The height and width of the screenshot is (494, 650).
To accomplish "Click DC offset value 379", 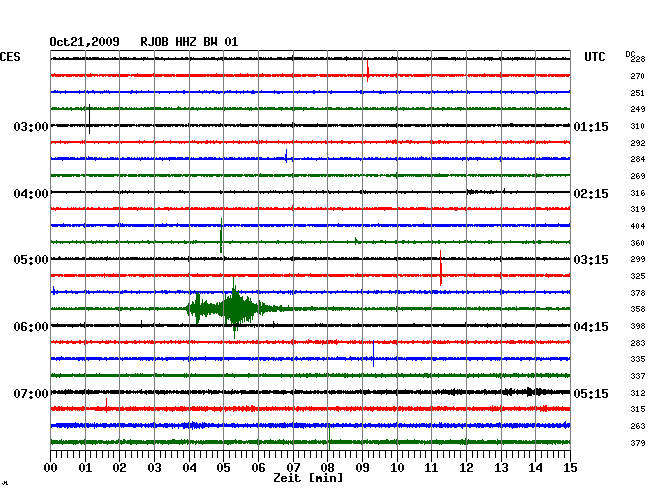I will [638, 443].
